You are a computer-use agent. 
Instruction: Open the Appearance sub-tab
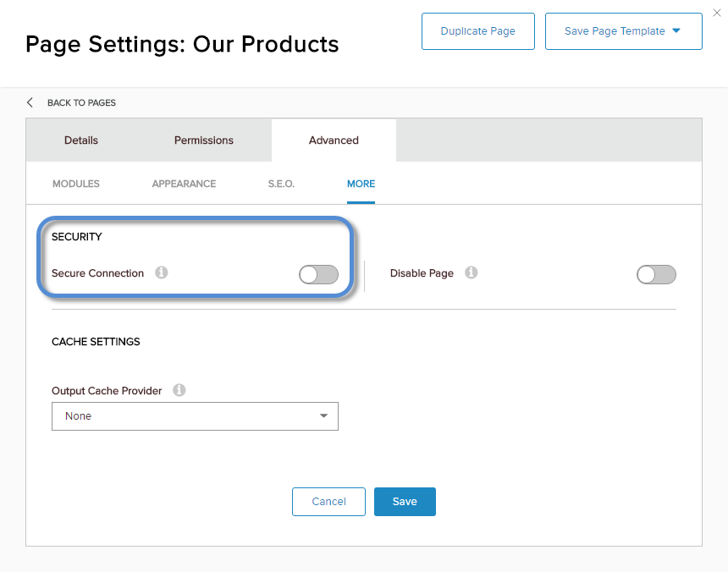pyautogui.click(x=184, y=184)
